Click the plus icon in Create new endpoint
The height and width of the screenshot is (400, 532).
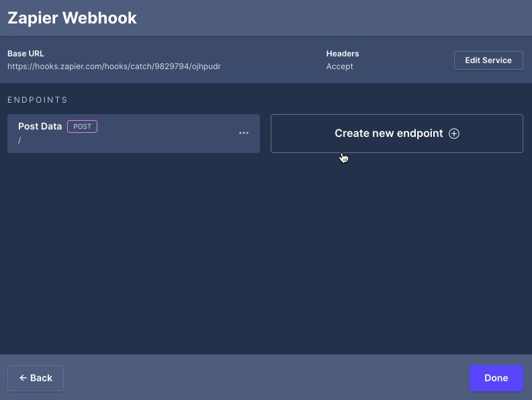click(454, 134)
